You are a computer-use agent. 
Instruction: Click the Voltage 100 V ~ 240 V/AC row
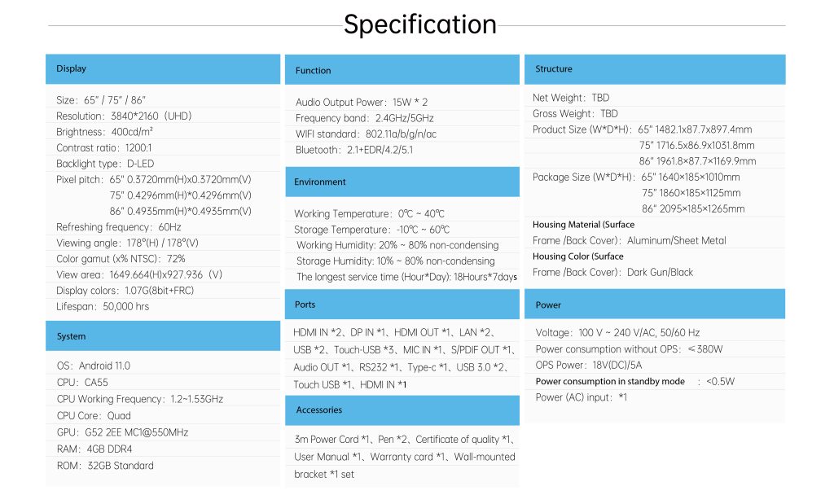point(617,333)
